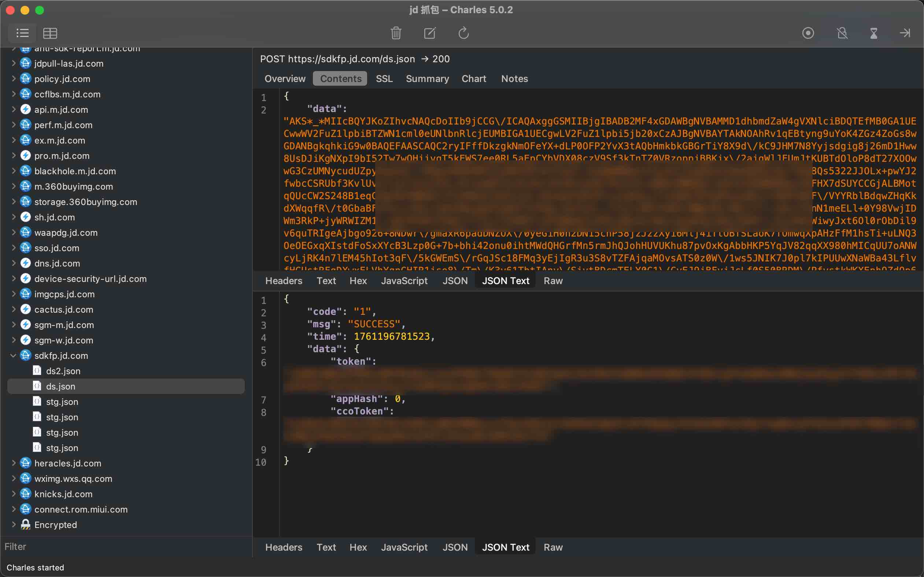924x577 pixels.
Task: Switch to Structure list view icon
Action: [22, 33]
